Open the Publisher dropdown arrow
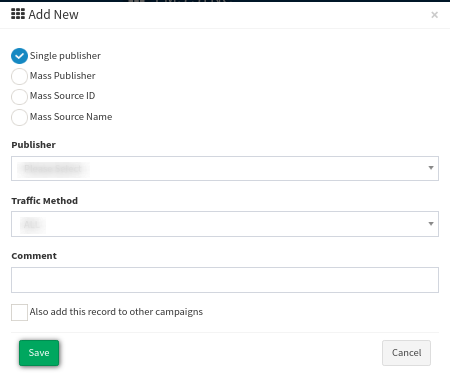This screenshot has width=450, height=383. click(x=431, y=168)
